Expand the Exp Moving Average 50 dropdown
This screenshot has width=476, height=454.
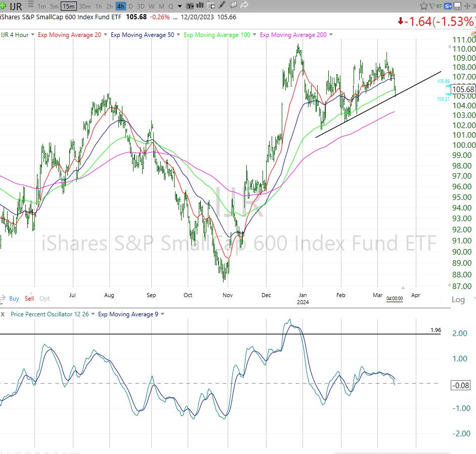coord(178,34)
